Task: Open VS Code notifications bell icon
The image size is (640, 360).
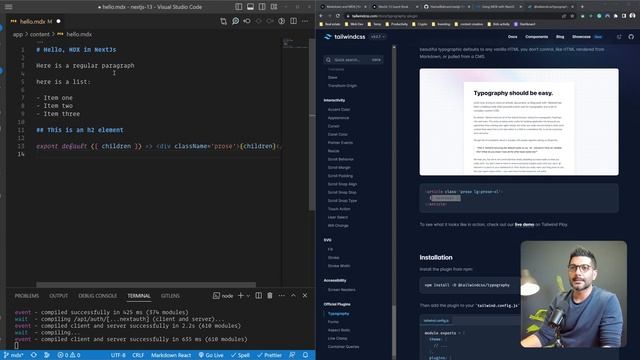Action: point(305,355)
